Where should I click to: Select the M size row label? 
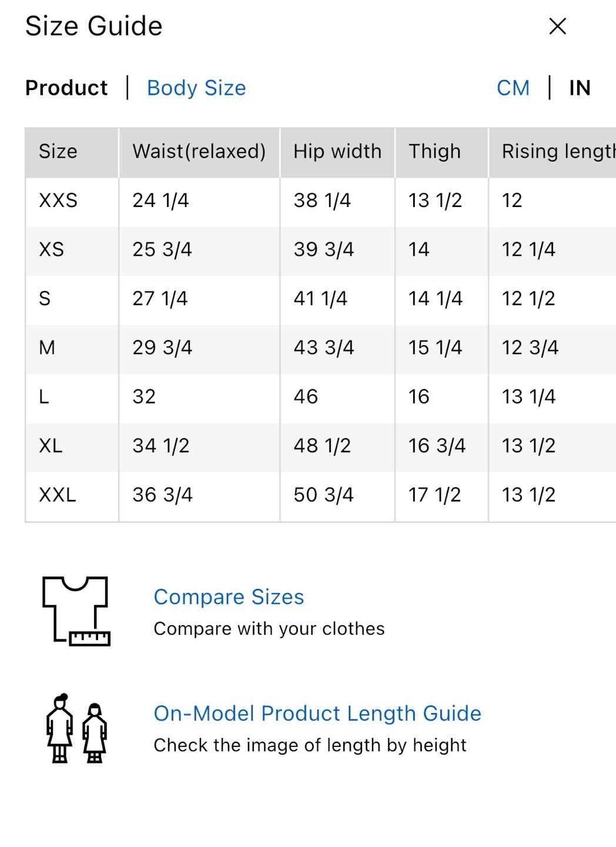point(47,348)
